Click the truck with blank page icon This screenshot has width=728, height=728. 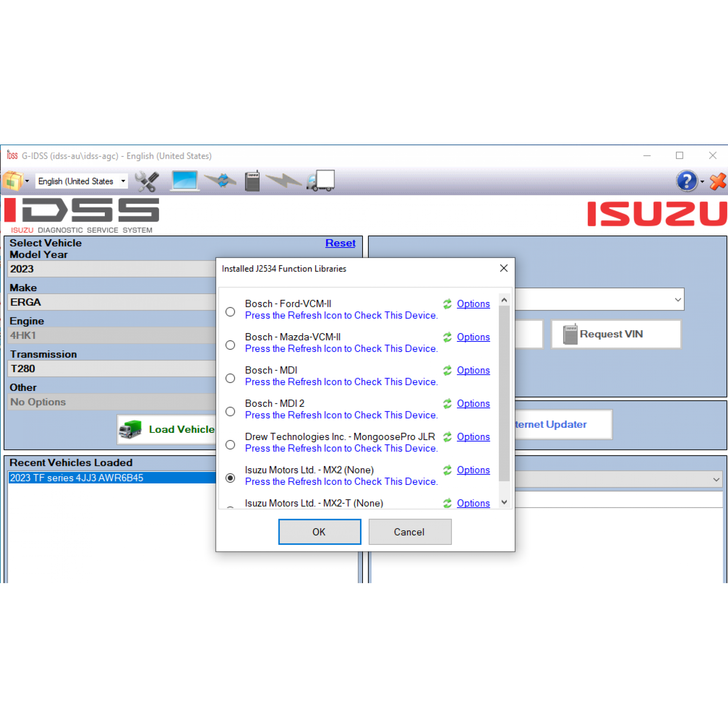tap(321, 181)
